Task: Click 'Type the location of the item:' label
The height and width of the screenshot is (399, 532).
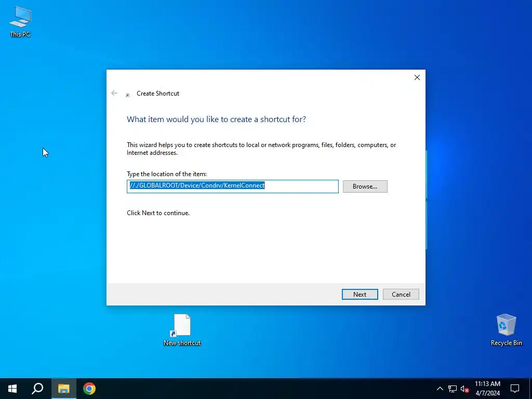Action: (x=167, y=174)
